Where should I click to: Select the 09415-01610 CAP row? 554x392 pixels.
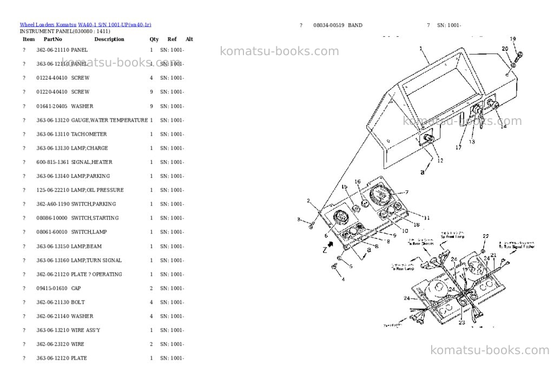click(103, 288)
